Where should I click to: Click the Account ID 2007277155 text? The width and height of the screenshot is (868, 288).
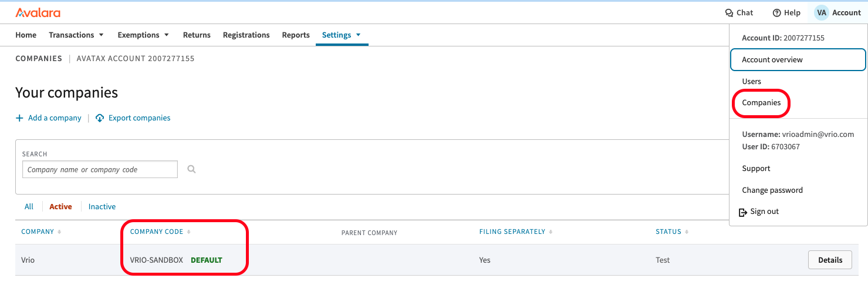(x=783, y=38)
